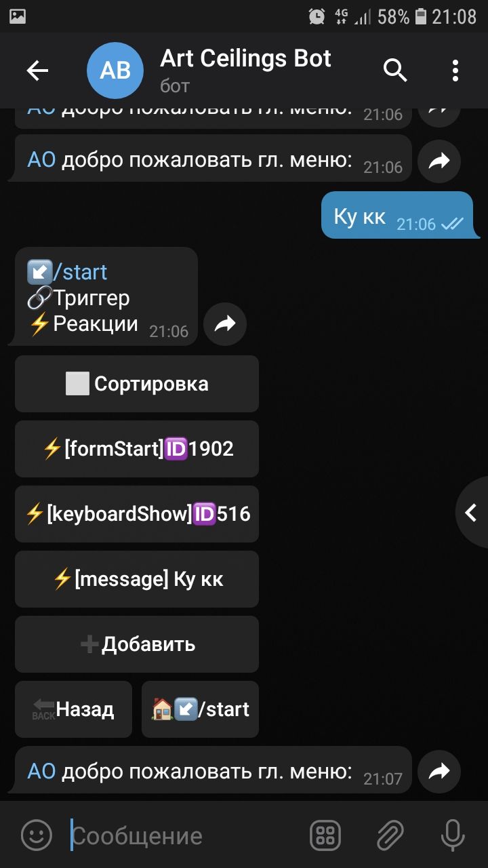
Task: Tap the home /start inline button
Action: click(x=200, y=709)
